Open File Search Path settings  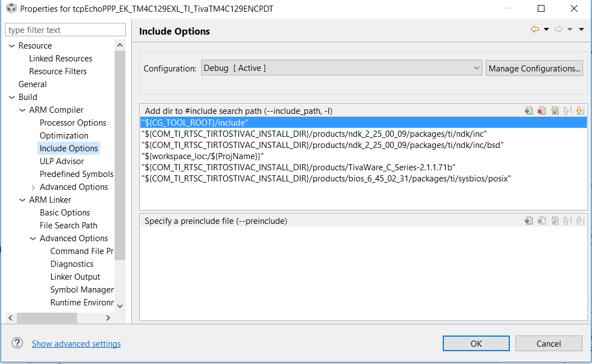tap(68, 226)
